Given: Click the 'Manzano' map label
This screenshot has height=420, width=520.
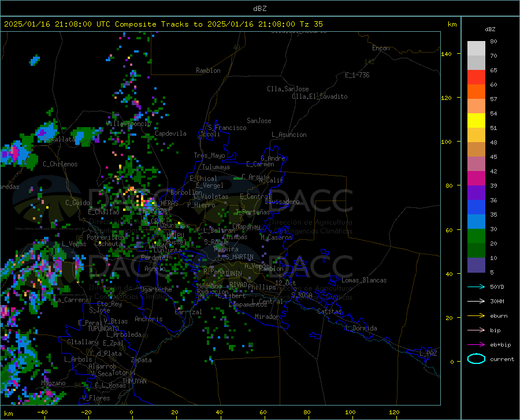Looking at the screenshot, I should click(53, 383).
